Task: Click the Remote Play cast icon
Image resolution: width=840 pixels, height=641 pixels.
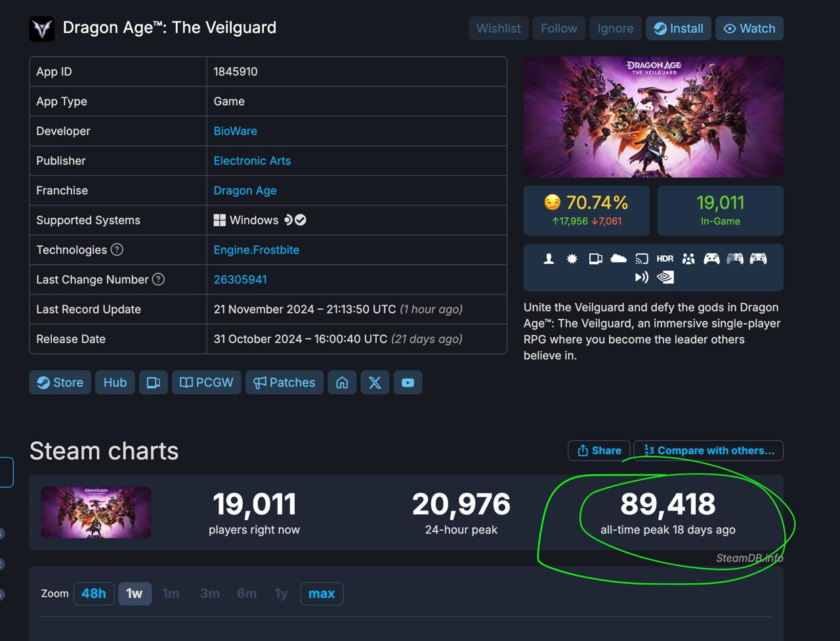Action: coord(642,258)
